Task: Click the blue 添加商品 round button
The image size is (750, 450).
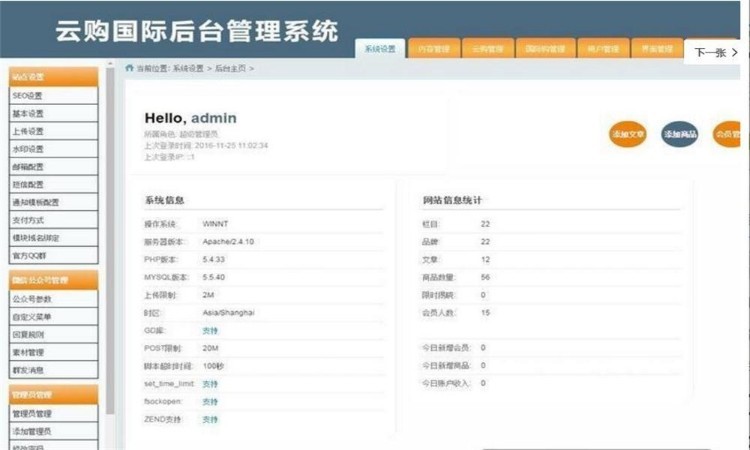Action: tap(680, 134)
